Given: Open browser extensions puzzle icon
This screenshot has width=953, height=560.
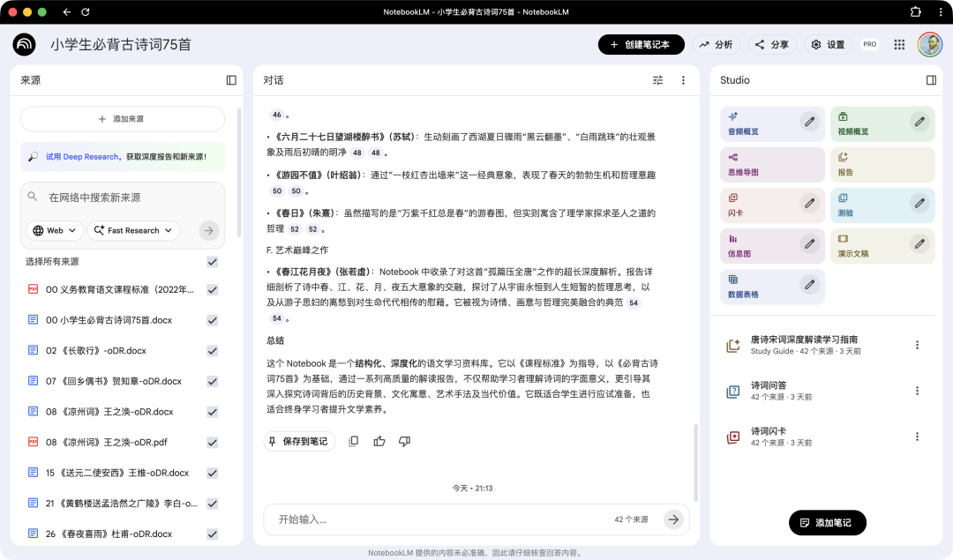Looking at the screenshot, I should pos(915,11).
